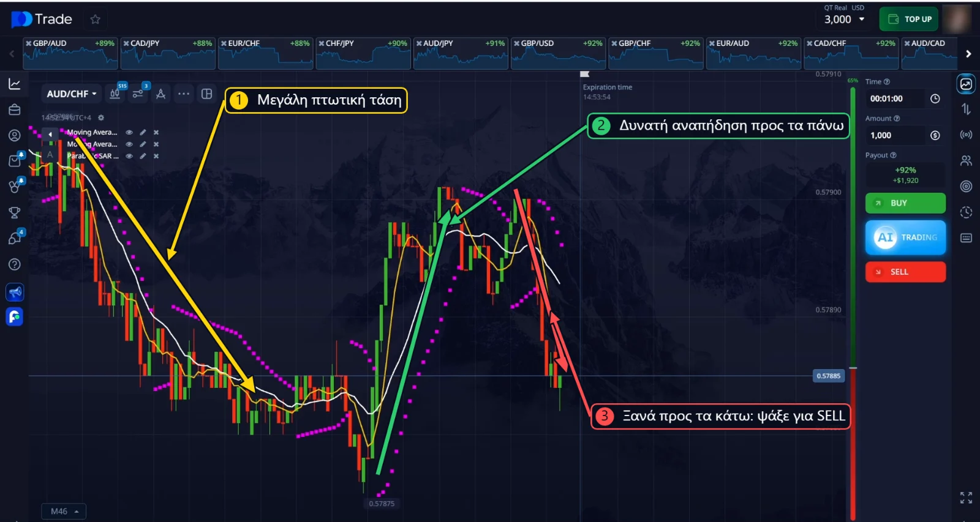Switch to the GBP/USD asset tab
This screenshot has width=980, height=522.
[x=558, y=53]
